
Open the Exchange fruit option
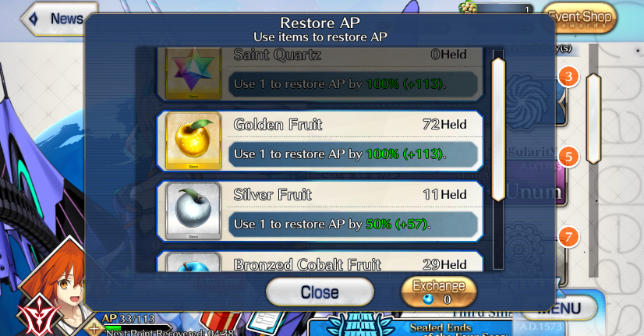coord(439,292)
